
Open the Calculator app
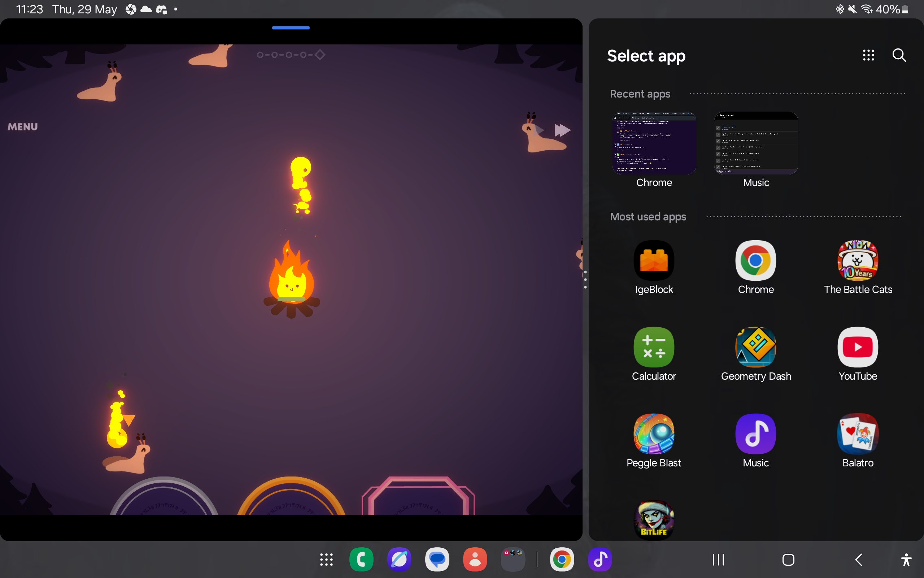pos(654,347)
